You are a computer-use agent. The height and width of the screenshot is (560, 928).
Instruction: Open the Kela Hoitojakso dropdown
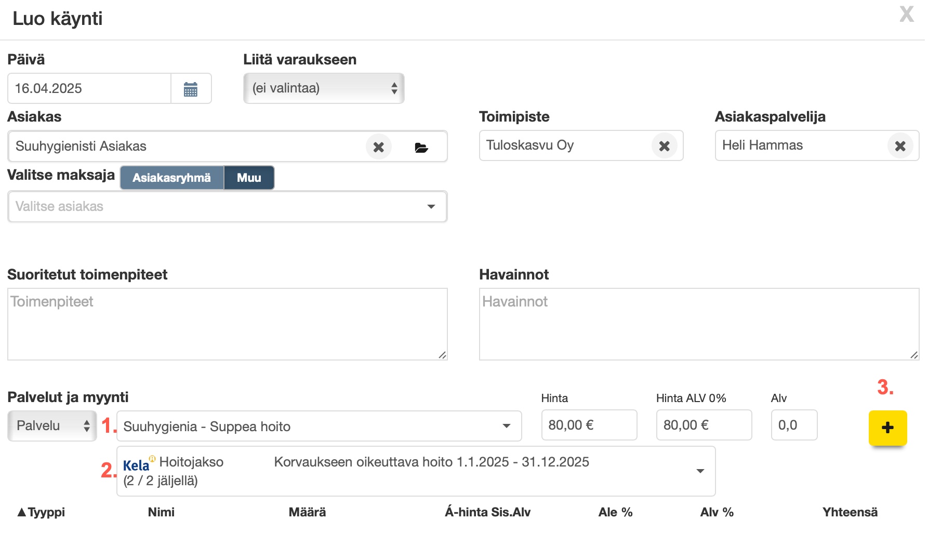pyautogui.click(x=700, y=471)
